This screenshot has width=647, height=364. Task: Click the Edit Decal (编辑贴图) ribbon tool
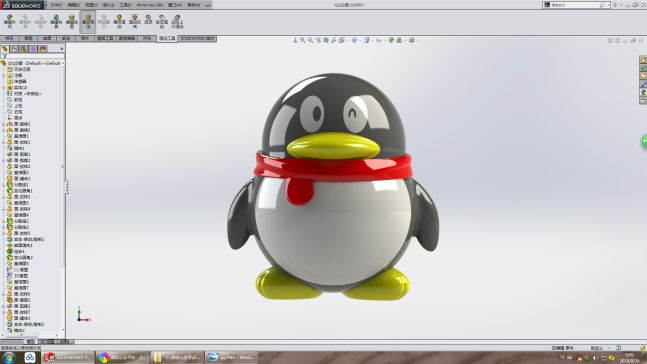point(72,21)
